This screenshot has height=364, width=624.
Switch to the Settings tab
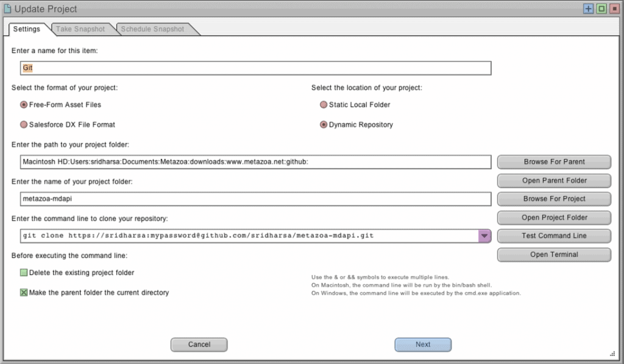click(x=27, y=29)
